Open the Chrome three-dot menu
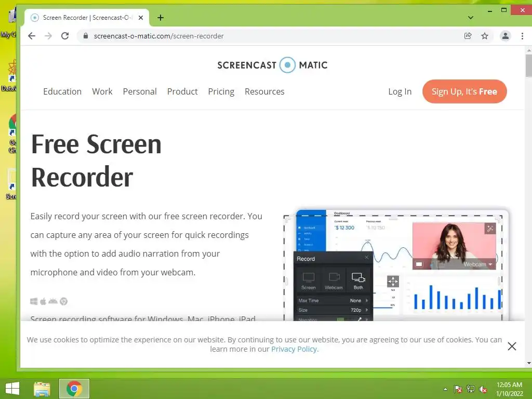Image resolution: width=532 pixels, height=399 pixels. point(522,36)
